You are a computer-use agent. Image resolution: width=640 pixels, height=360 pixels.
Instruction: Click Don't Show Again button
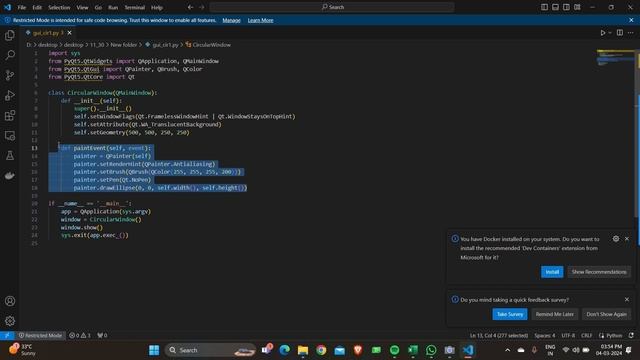pos(606,314)
